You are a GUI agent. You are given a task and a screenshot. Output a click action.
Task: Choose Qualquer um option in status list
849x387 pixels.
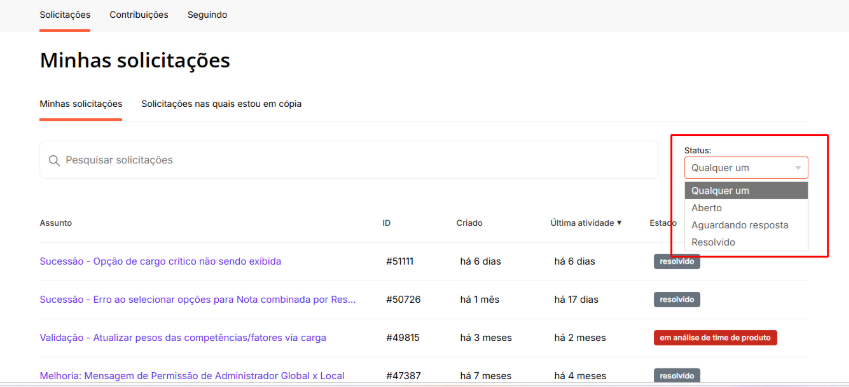746,191
